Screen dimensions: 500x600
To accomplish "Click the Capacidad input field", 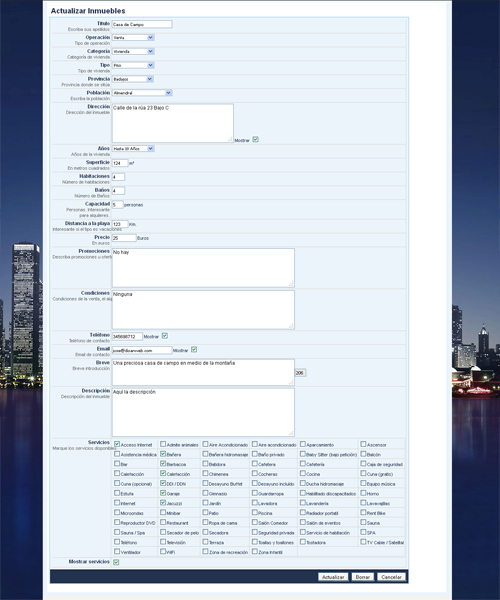I will (117, 204).
